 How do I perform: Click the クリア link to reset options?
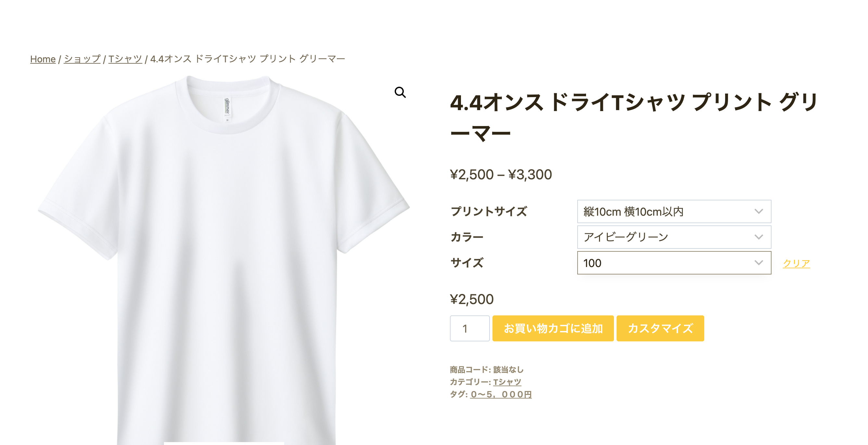(796, 263)
